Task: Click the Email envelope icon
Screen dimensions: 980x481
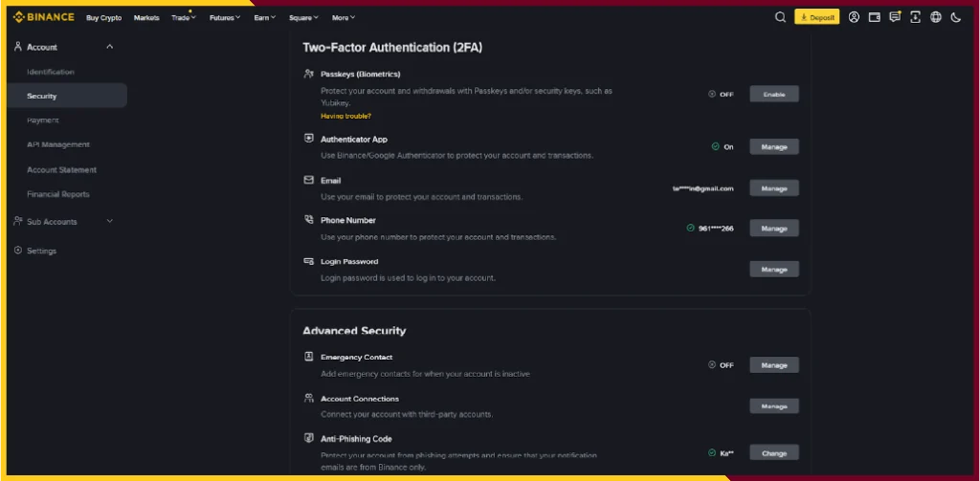Action: tap(308, 180)
